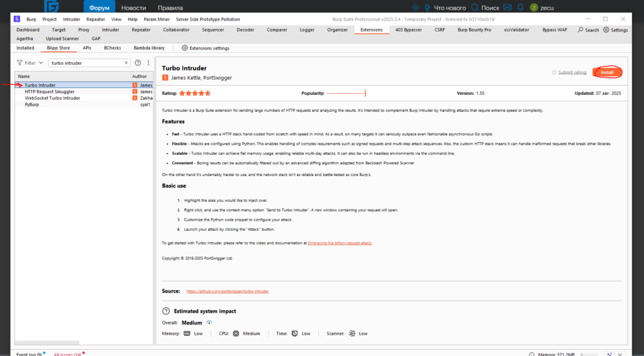Click the Memory chip icon

(x=187, y=333)
